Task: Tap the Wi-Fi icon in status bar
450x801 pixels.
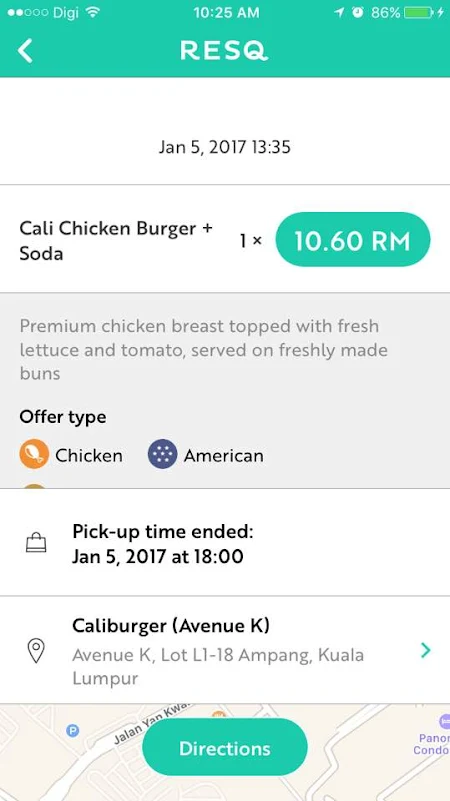Action: pos(92,13)
